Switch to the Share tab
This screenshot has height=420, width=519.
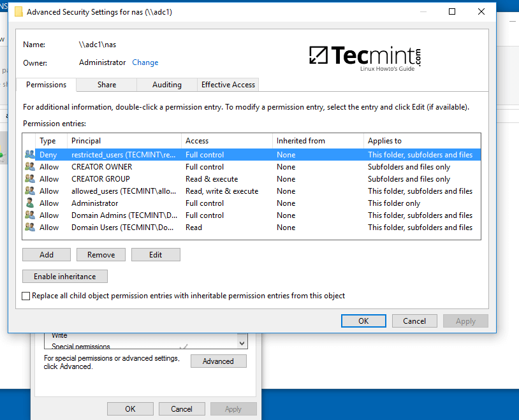click(106, 84)
